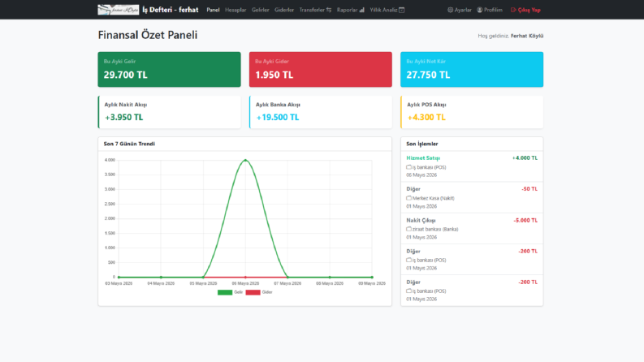Click the Yıllık Analiz calendar icon
Screen dimensions: 644x362
click(x=402, y=10)
